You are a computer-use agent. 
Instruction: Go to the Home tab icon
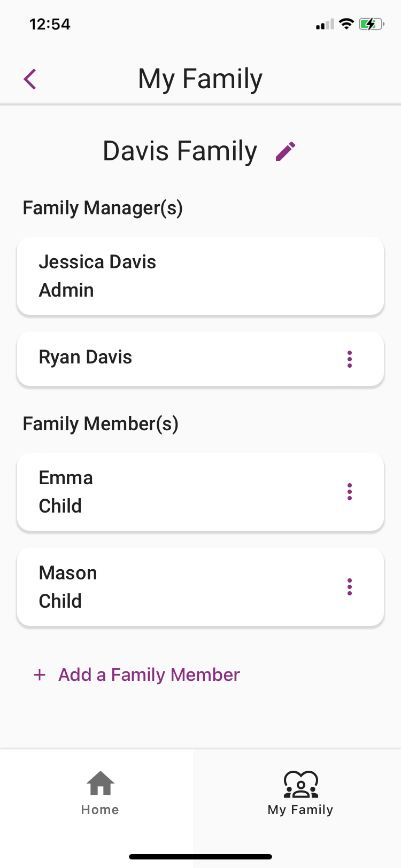[101, 783]
